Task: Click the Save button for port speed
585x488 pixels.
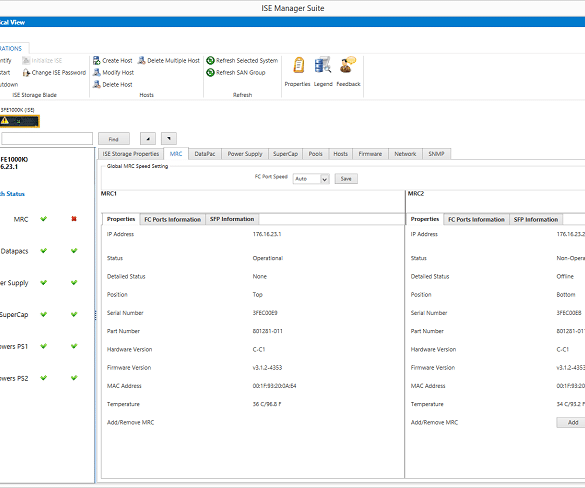Action: (x=346, y=179)
